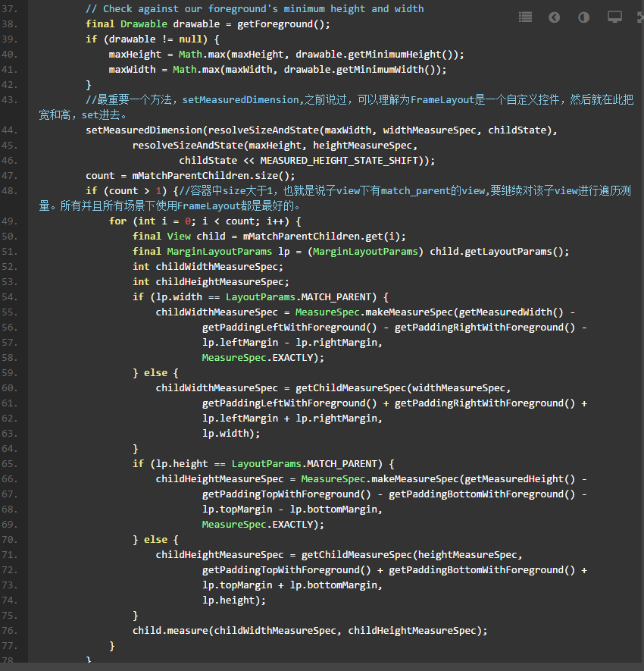The width and height of the screenshot is (644, 671).
Task: Click "resolveSizeAndState(maxHeight" on line 45
Action: click(x=217, y=146)
